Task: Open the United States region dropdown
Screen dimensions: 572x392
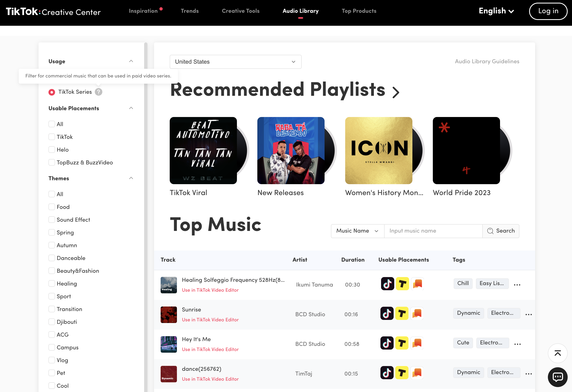Action: (235, 61)
